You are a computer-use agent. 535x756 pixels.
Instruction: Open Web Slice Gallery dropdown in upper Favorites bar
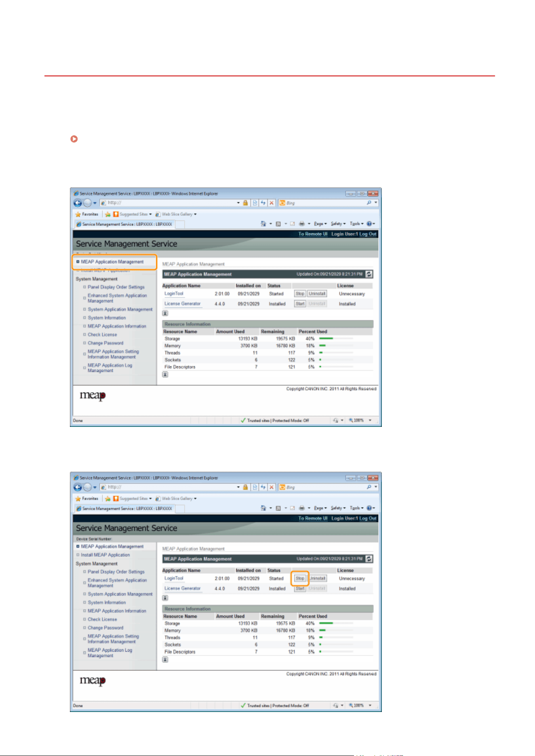(x=195, y=214)
